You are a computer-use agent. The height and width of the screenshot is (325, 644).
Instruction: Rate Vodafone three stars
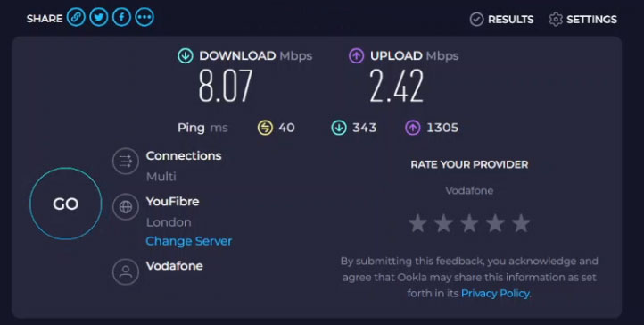(469, 223)
